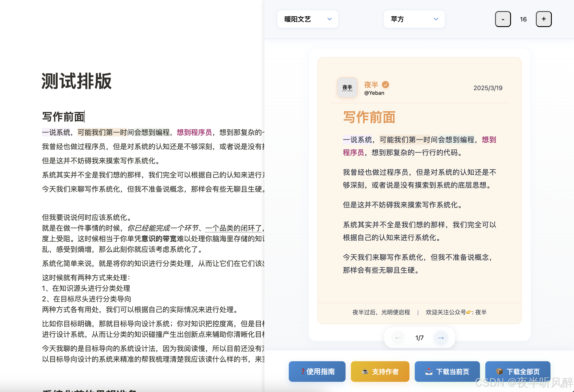Viewport: 574px width, 392px height.
Task: Click the orange 写作前面 heading in preview
Action: pos(369,117)
